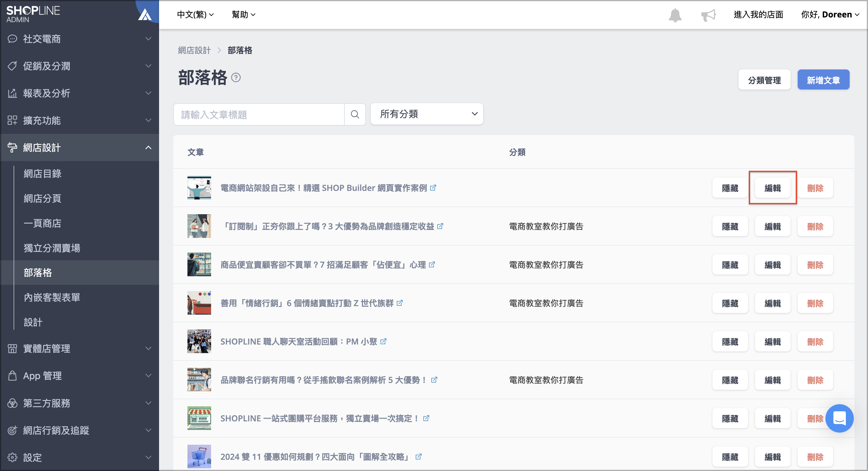Click the 實體店管理 store icon

click(12, 348)
